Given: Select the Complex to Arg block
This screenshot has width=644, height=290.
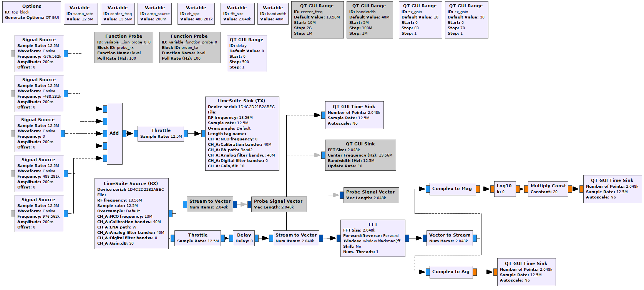Looking at the screenshot, I should click(x=451, y=272).
